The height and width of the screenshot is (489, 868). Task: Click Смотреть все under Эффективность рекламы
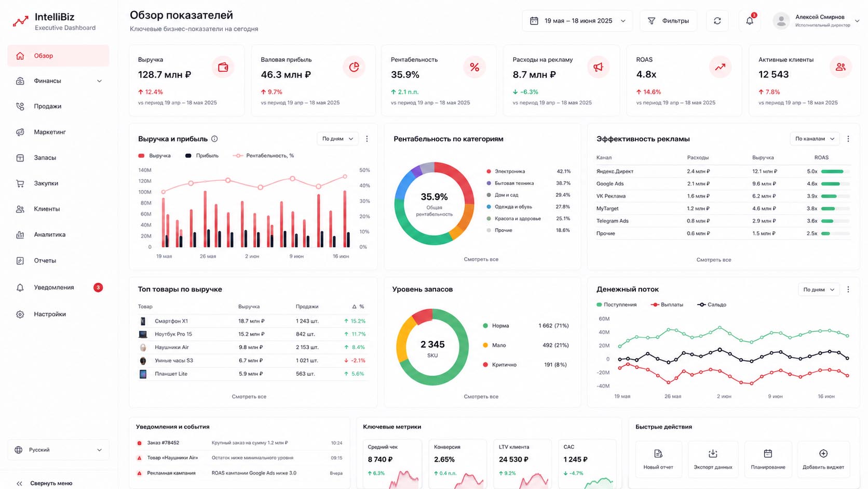coord(714,260)
